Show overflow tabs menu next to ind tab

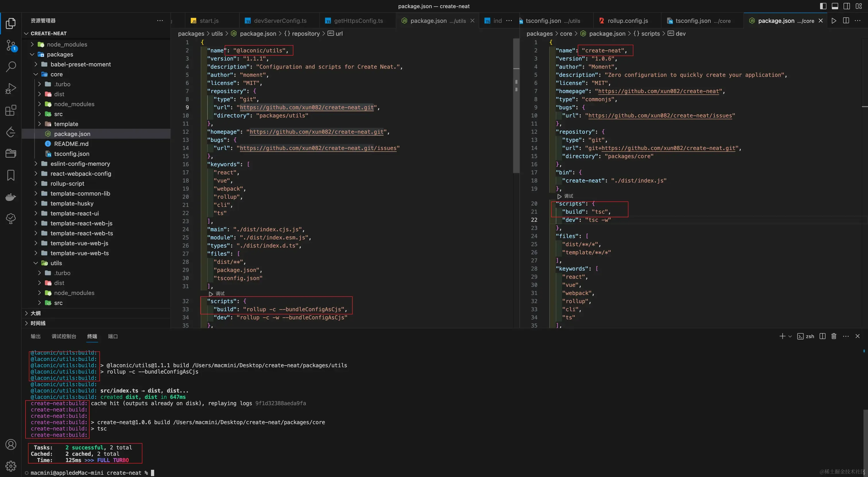point(509,21)
